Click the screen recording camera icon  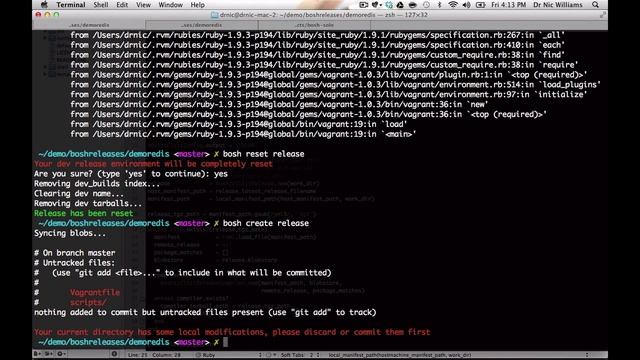pyautogui.click(x=363, y=5)
